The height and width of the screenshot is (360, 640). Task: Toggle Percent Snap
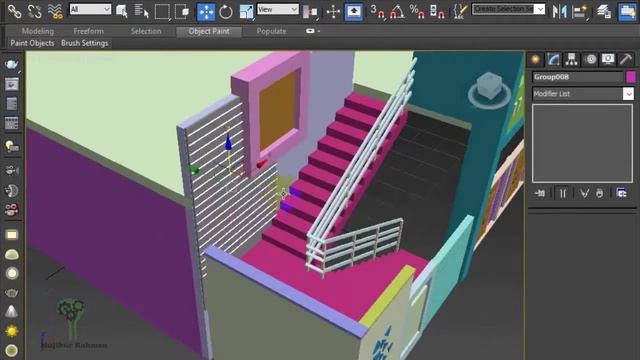click(x=417, y=12)
